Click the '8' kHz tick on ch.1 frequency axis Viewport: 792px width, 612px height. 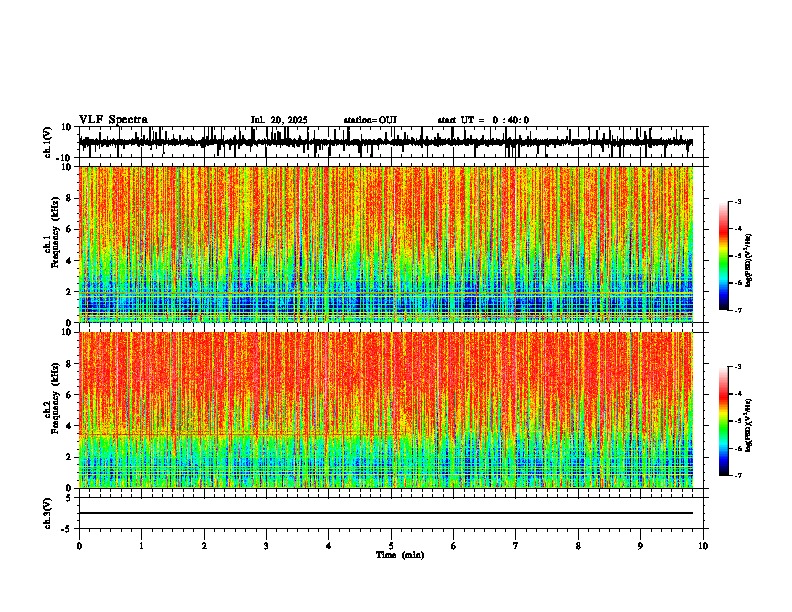pyautogui.click(x=70, y=198)
